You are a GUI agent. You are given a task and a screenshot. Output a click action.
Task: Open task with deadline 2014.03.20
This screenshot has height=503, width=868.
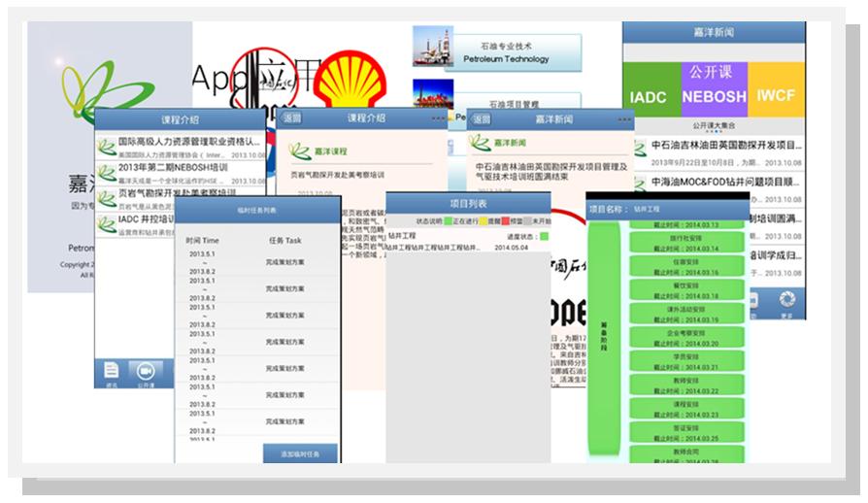[x=687, y=338]
